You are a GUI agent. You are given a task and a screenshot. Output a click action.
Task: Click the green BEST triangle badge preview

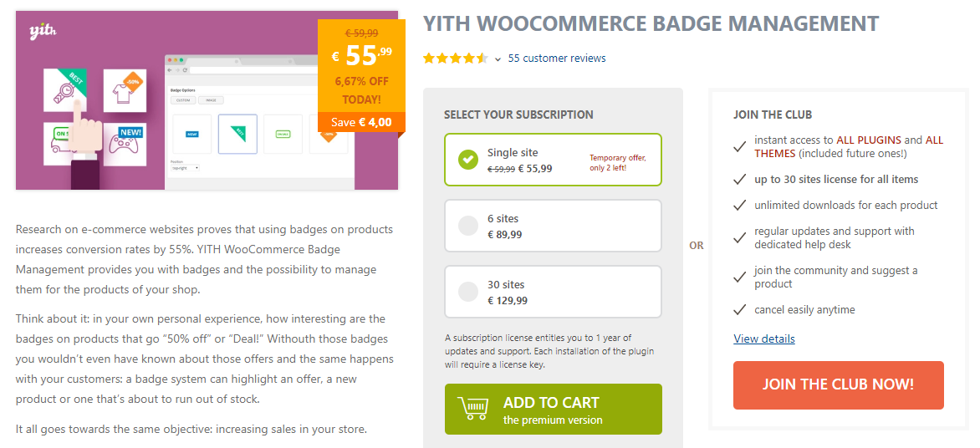[x=237, y=134]
